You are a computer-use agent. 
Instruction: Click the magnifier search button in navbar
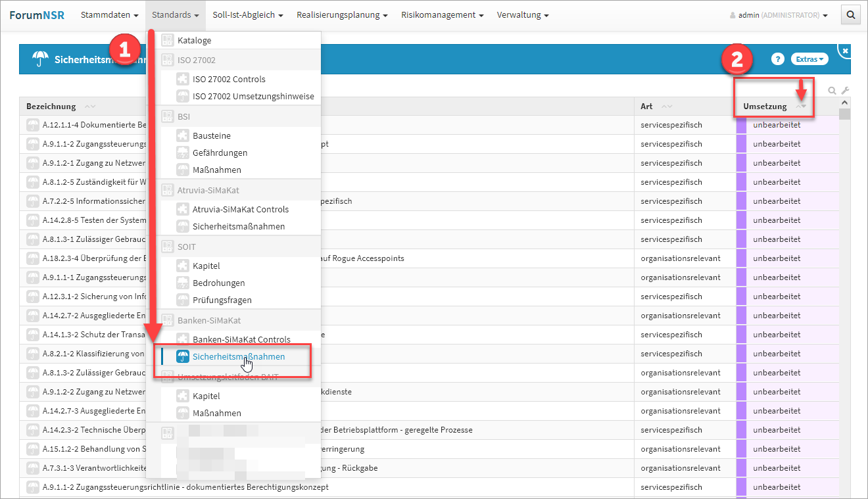coord(851,15)
